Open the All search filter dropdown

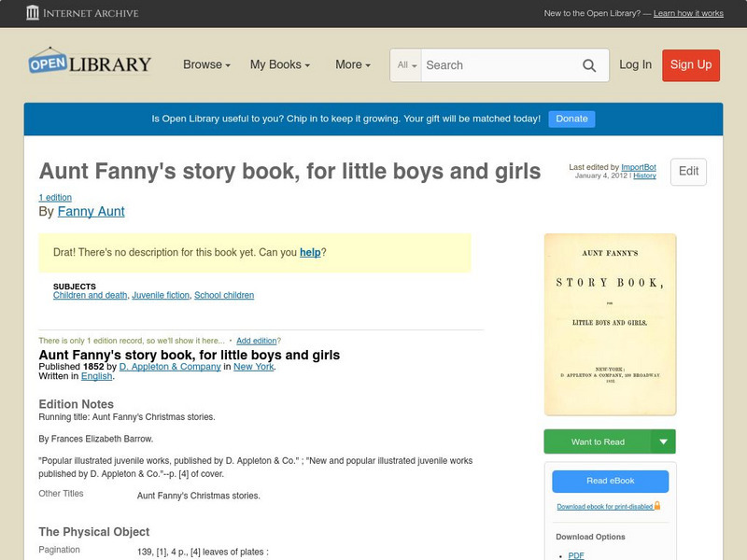point(407,65)
